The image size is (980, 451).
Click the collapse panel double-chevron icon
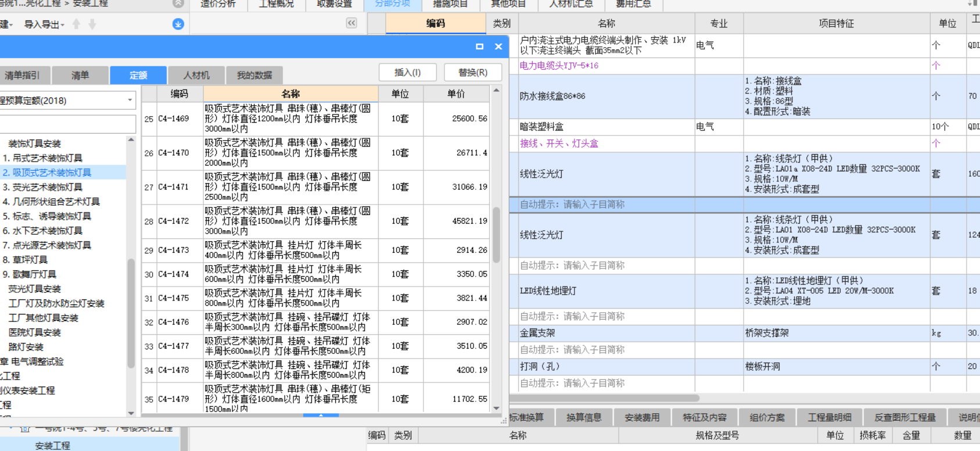point(351,23)
